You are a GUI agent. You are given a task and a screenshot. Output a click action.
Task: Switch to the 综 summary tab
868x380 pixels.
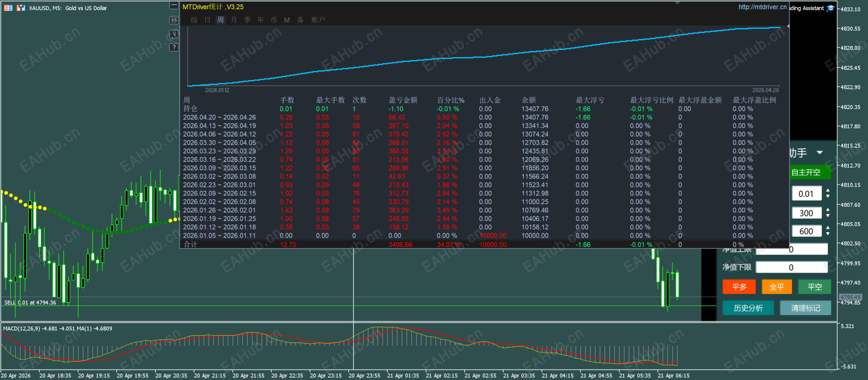[x=194, y=20]
